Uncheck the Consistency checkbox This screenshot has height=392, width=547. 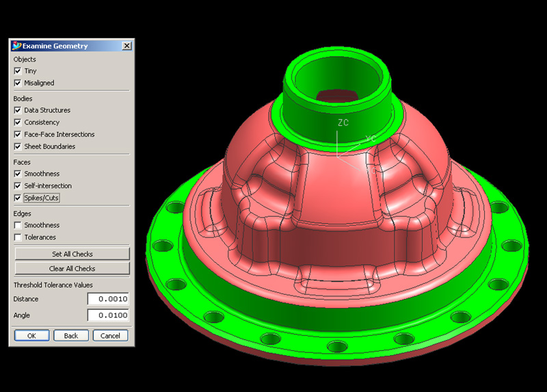coord(18,122)
